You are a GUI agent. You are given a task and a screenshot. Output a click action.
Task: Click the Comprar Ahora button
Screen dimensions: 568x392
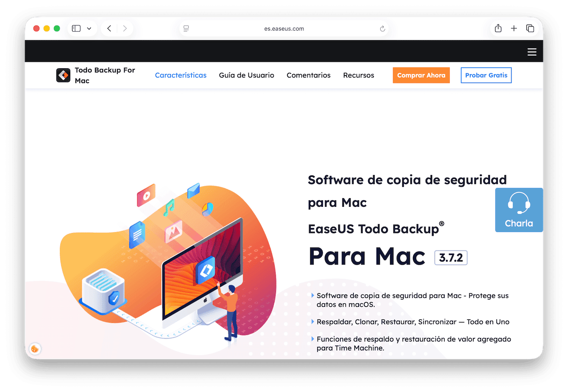(421, 75)
